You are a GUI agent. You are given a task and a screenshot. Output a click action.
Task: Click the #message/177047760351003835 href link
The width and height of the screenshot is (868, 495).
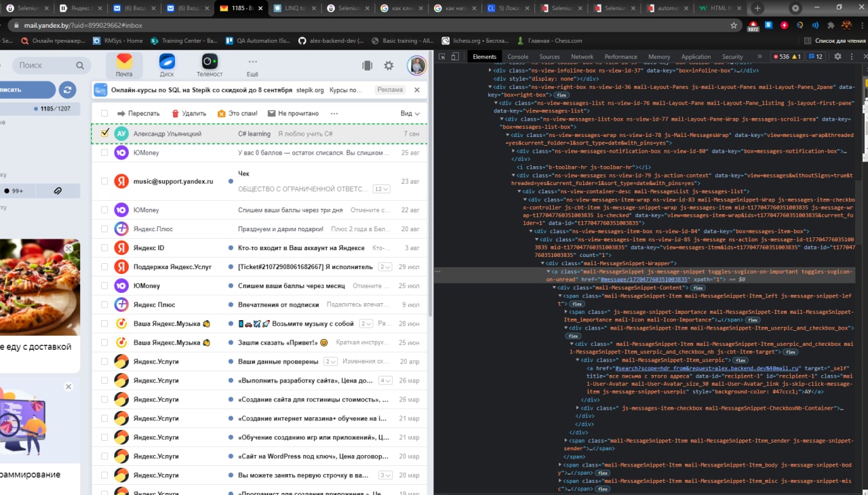tap(645, 279)
